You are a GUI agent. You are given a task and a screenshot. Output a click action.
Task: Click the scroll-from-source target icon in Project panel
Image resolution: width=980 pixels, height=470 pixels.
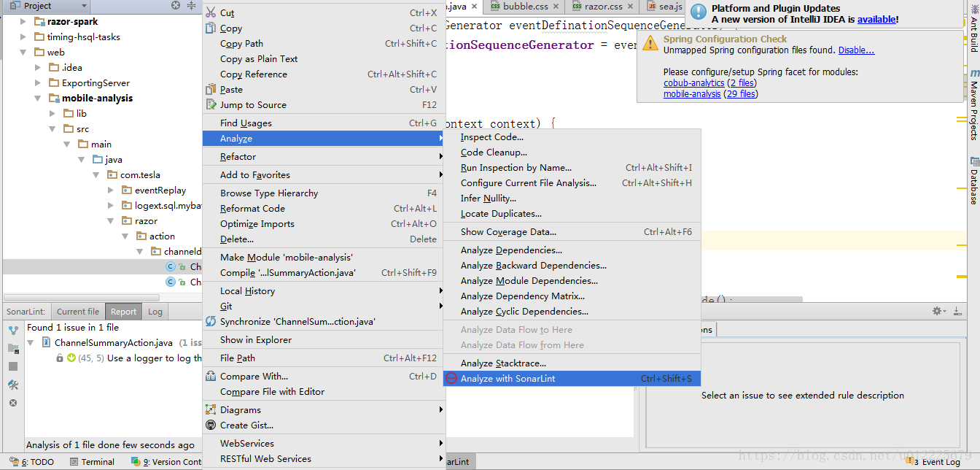pyautogui.click(x=175, y=6)
